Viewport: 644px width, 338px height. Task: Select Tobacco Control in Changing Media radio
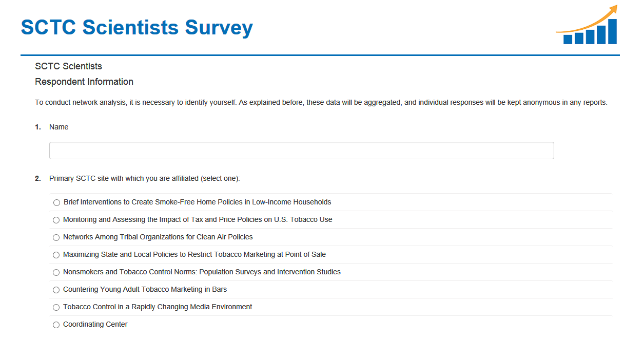[x=56, y=307]
